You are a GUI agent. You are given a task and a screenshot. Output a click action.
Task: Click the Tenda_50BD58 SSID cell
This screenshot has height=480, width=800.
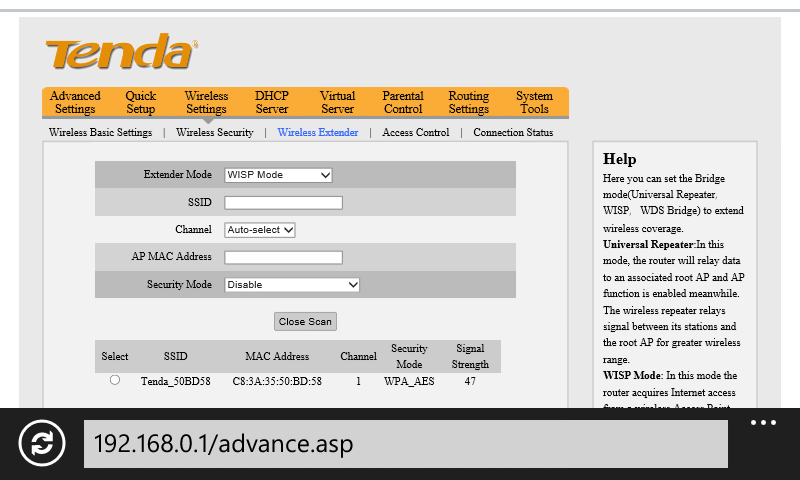pyautogui.click(x=176, y=382)
